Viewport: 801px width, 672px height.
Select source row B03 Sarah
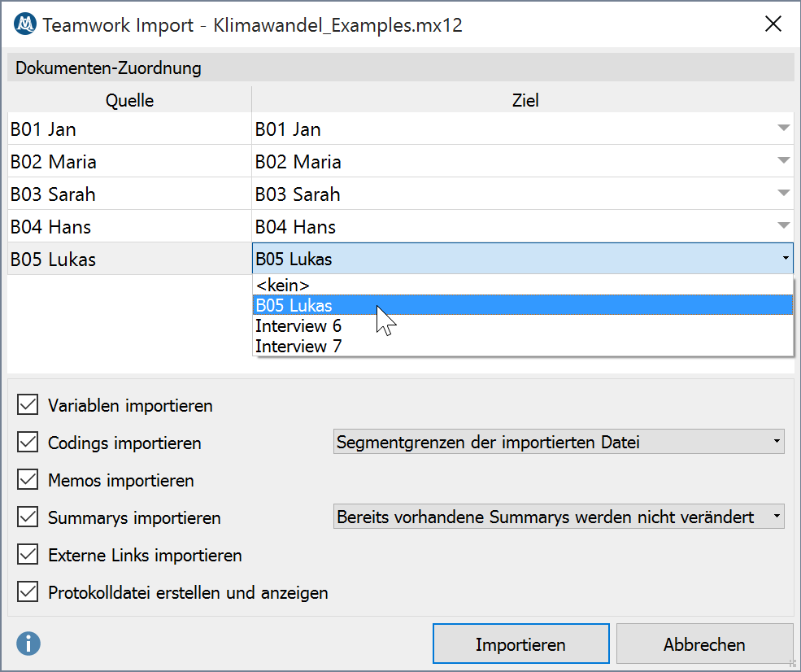coord(130,194)
